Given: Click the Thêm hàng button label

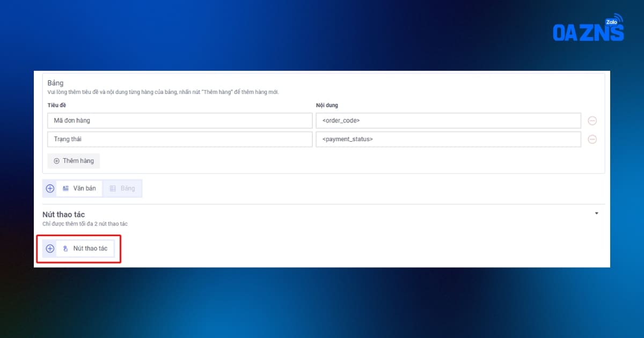Looking at the screenshot, I should point(78,161).
